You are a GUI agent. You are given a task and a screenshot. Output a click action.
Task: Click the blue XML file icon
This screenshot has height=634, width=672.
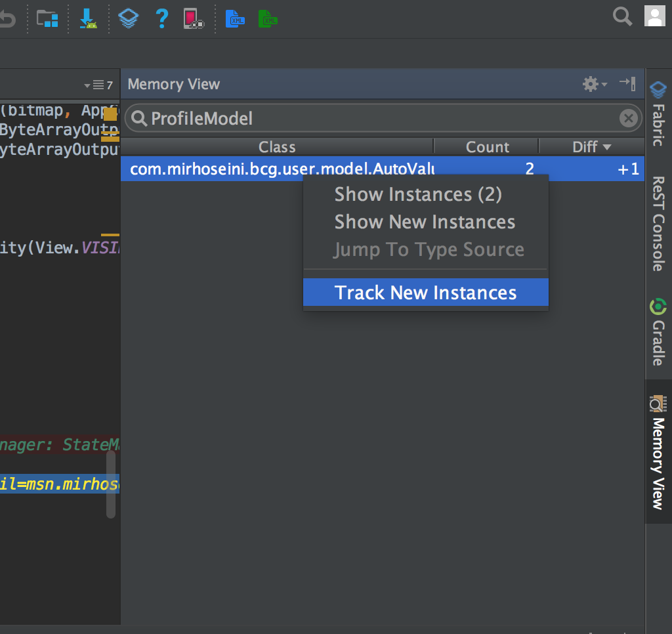coord(234,18)
